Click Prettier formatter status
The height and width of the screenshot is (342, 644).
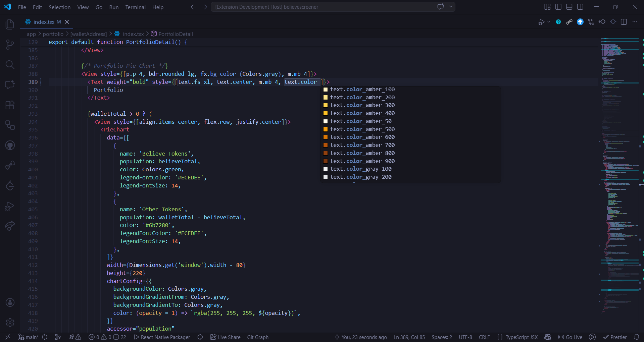pos(615,337)
